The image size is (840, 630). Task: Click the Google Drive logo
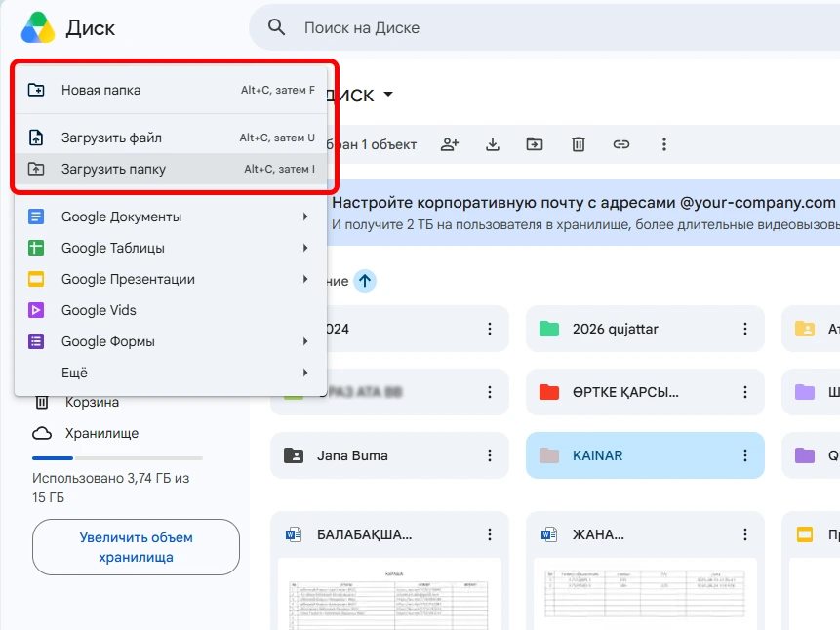click(x=37, y=28)
